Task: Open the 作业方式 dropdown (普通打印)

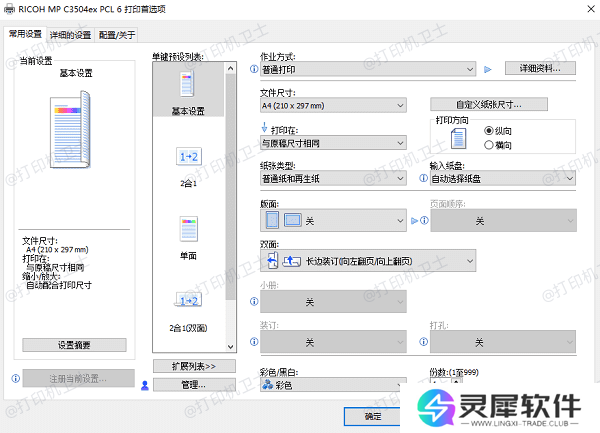Action: click(x=368, y=70)
